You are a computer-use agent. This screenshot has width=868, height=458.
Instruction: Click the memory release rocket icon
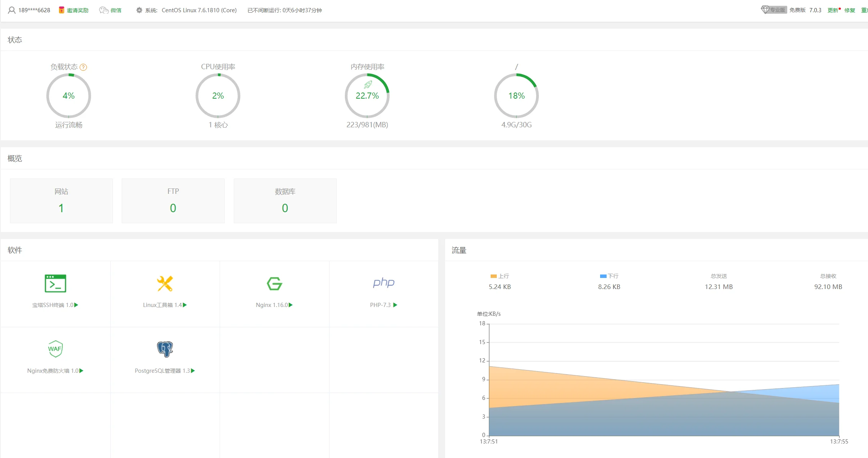368,84
